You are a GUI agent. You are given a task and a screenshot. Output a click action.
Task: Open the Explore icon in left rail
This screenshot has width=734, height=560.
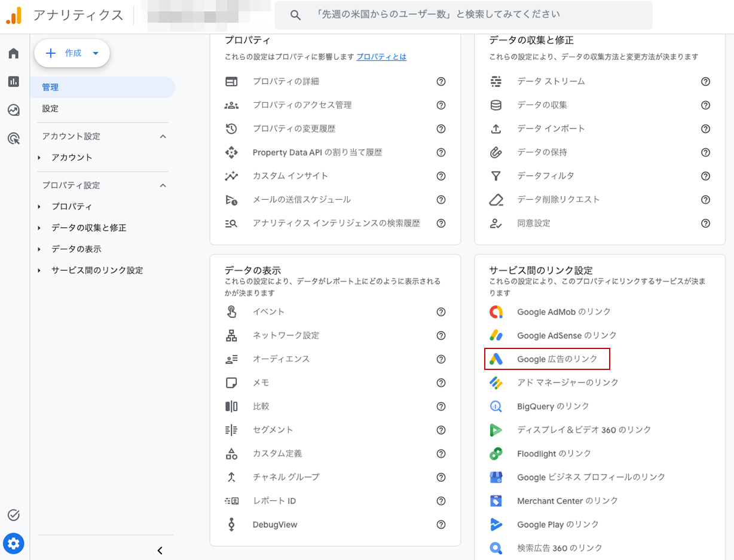click(14, 110)
